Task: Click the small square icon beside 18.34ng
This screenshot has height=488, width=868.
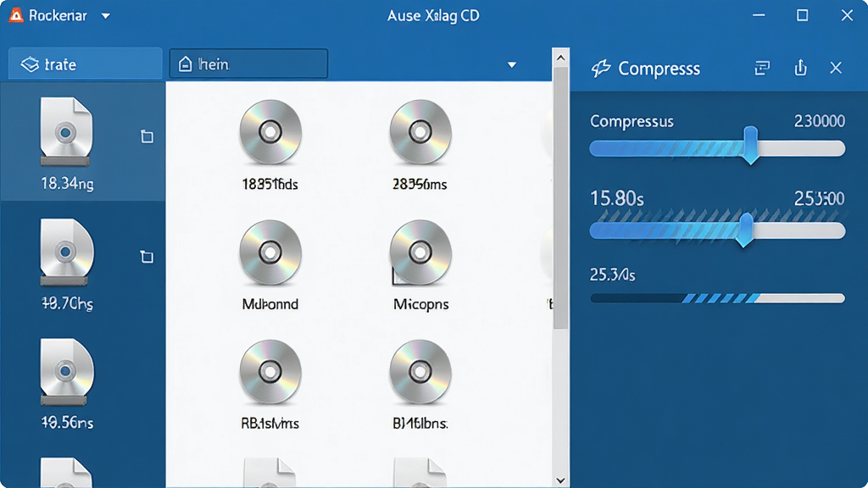Action: [x=147, y=136]
